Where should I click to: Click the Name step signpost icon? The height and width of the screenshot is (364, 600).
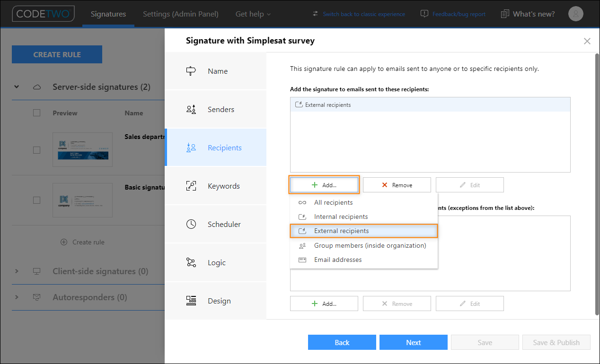pyautogui.click(x=191, y=71)
